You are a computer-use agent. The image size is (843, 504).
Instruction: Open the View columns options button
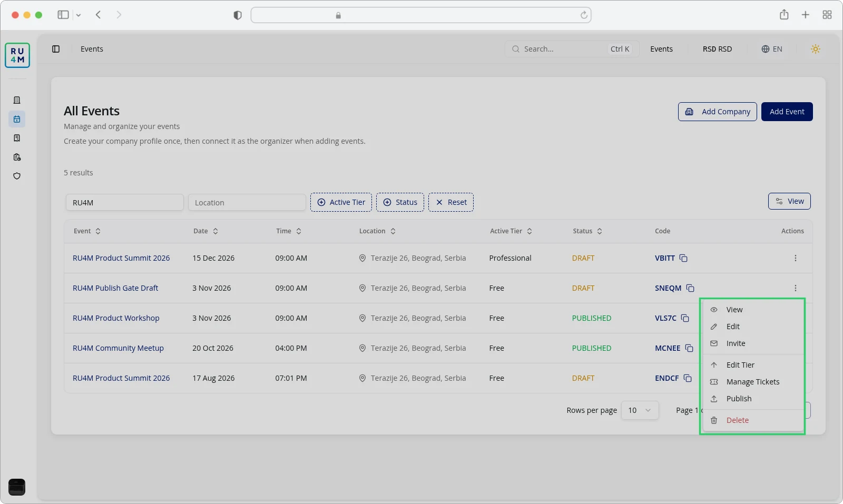(x=789, y=201)
